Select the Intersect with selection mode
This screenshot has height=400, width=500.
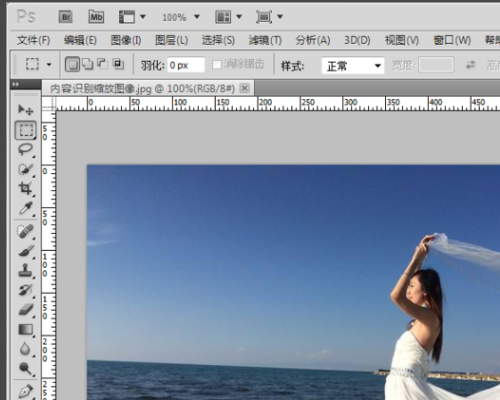coord(118,64)
